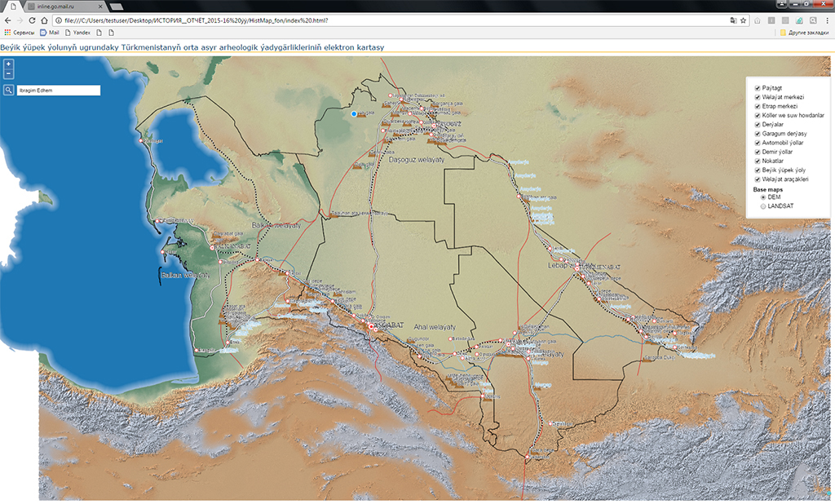Bookmark this page with the star icon
This screenshot has width=835, height=504.
point(743,20)
